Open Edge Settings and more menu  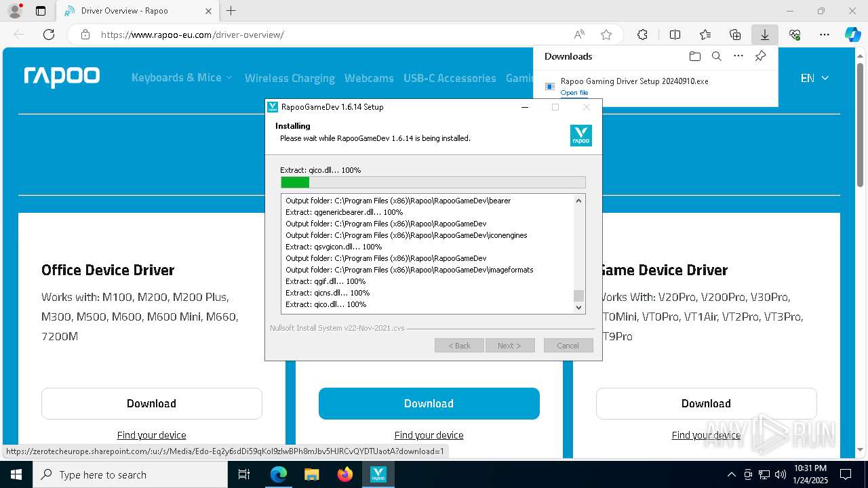pyautogui.click(x=825, y=35)
